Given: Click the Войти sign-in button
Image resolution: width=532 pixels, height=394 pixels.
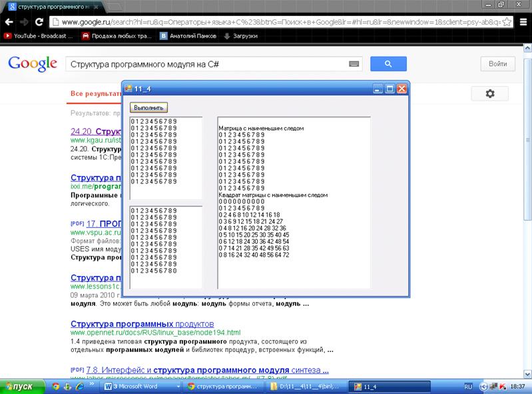Looking at the screenshot, I should pos(497,64).
